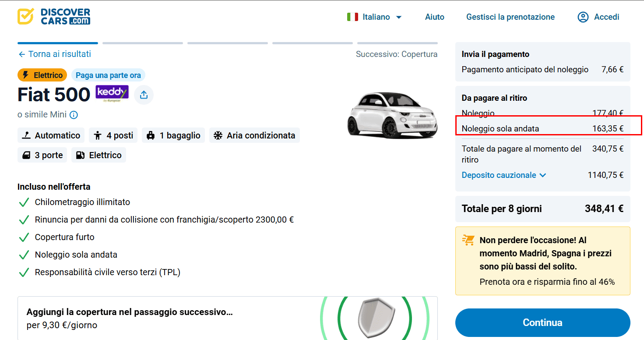Click the fuel pump icon by Elettrico
644x340 pixels.
pyautogui.click(x=80, y=155)
